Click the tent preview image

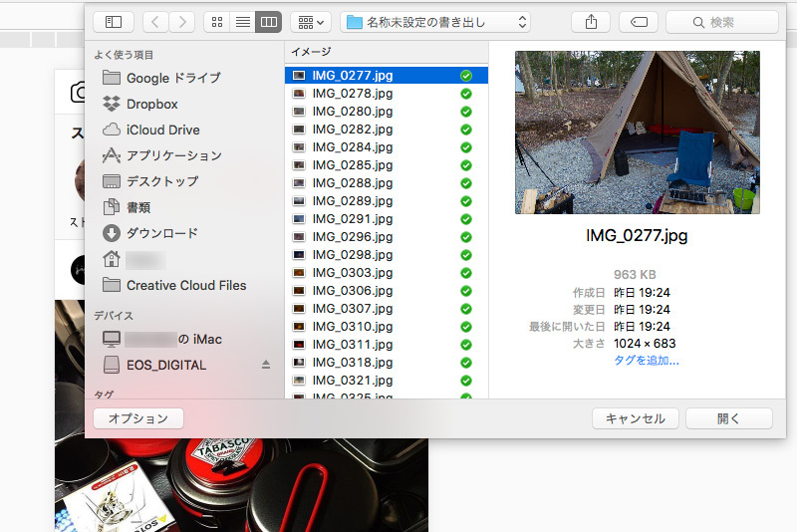point(637,133)
